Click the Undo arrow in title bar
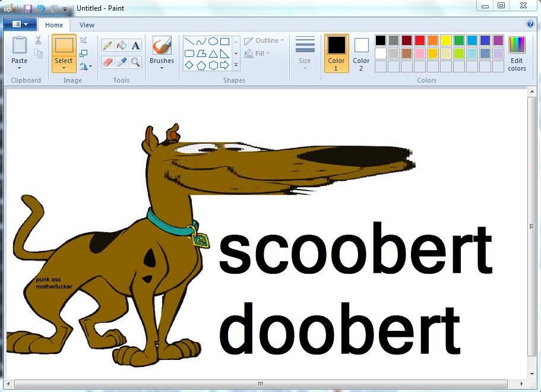Viewport: 541px width, 392px height. coord(41,8)
